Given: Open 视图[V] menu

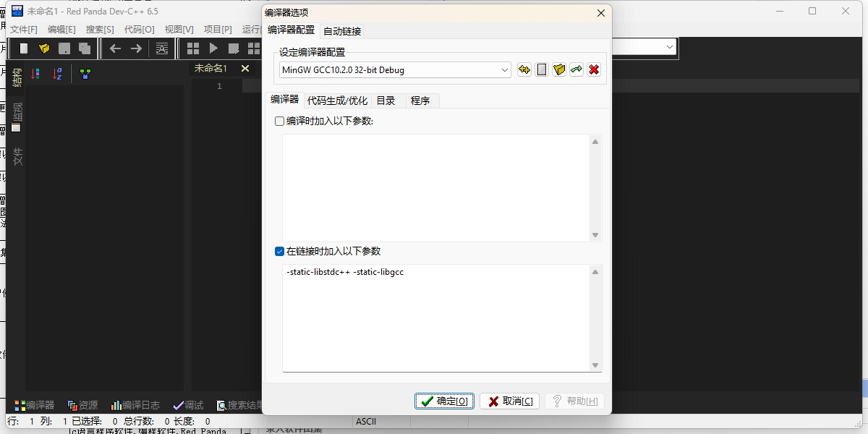Looking at the screenshot, I should 179,30.
